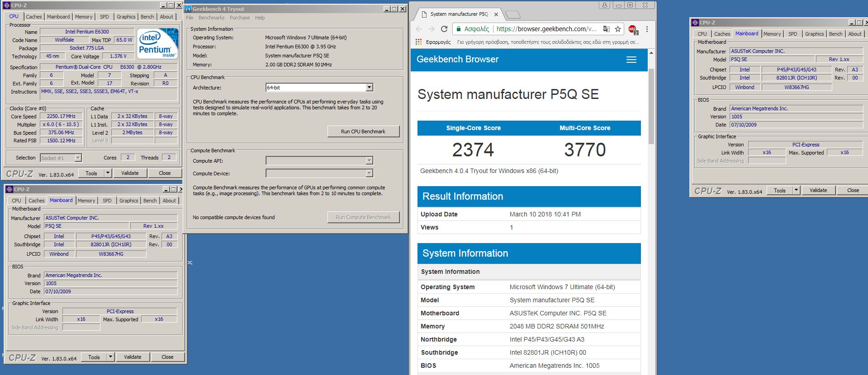Expand Tools arrow in the right CPU-Z window
Screen dimensions: 868x375
pos(796,190)
